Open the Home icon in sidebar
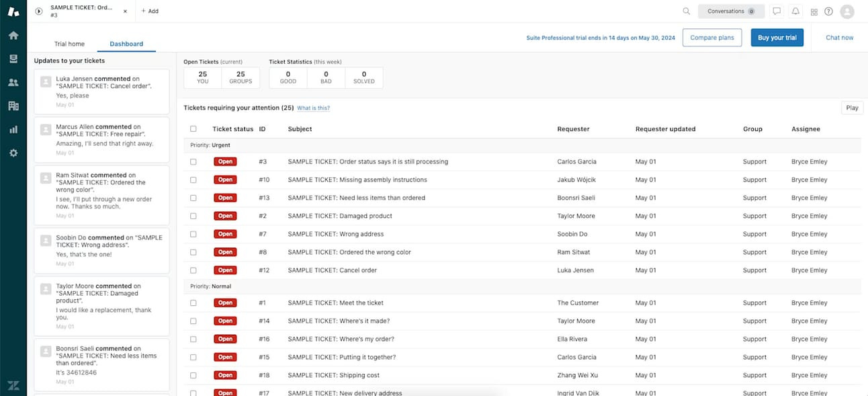This screenshot has width=868, height=396. (x=13, y=36)
